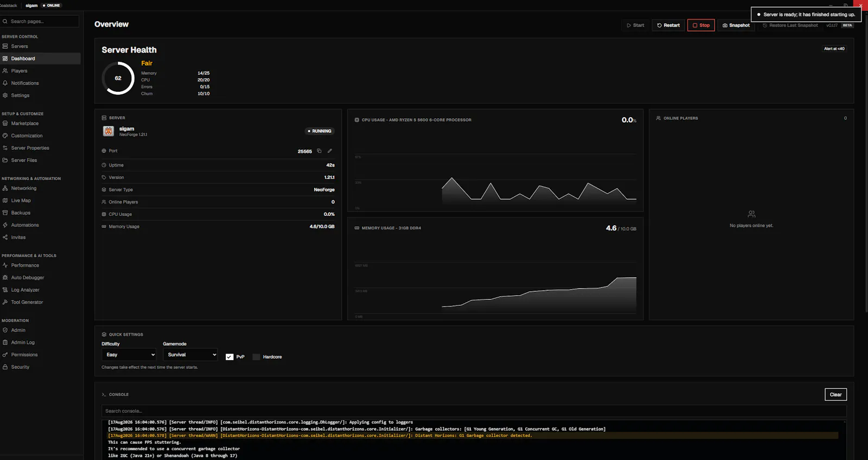Click the sigam tab in title bar

pos(31,5)
